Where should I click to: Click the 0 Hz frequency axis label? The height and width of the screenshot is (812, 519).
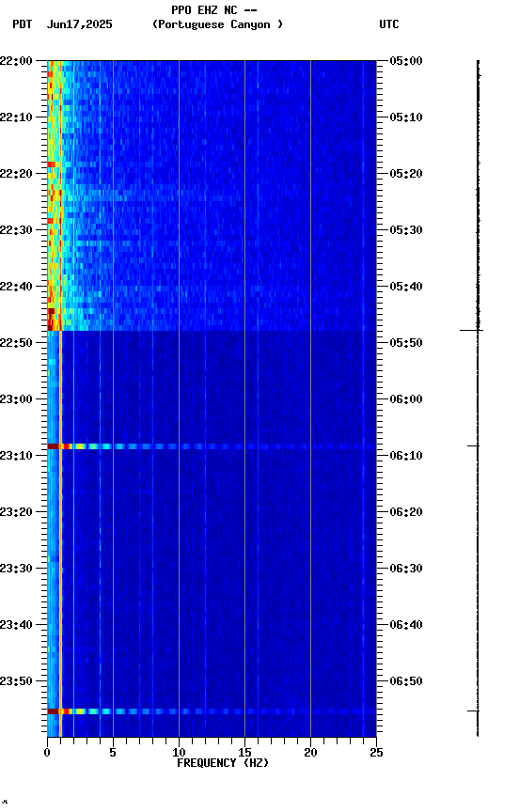pos(47,753)
